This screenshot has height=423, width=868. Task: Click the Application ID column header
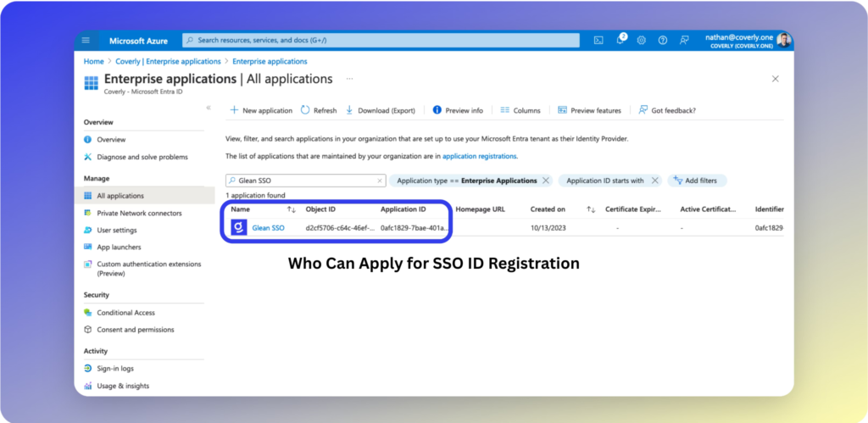tap(403, 209)
